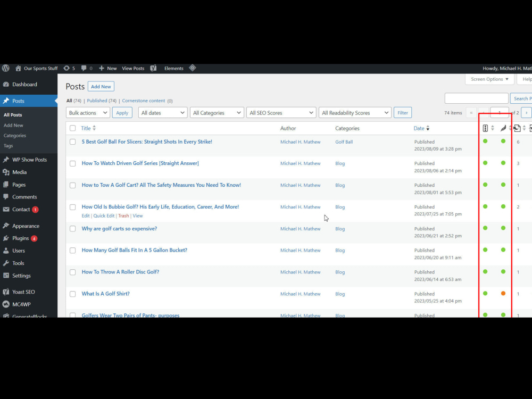
Task: Open All SEO Scores dropdown
Action: 281,113
